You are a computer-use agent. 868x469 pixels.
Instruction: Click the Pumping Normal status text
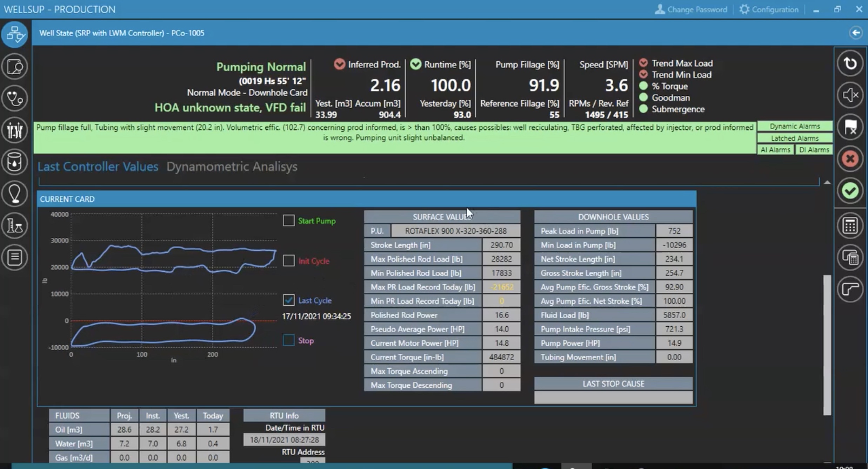[x=261, y=67]
